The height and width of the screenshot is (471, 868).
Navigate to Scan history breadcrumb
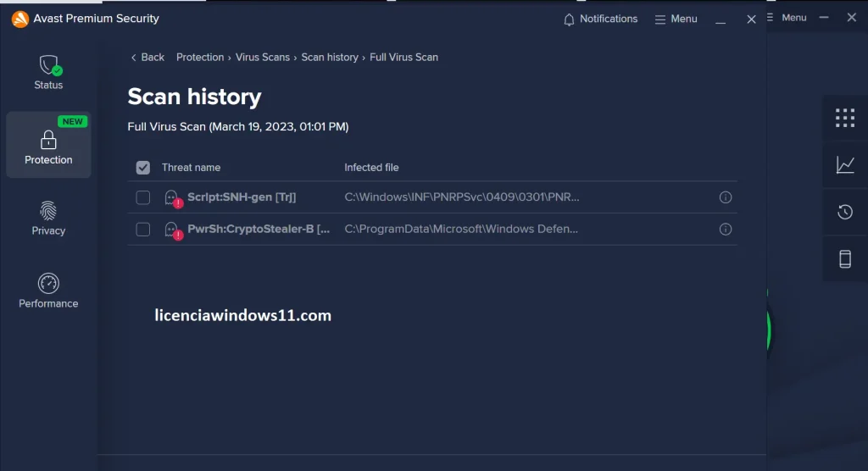point(330,57)
